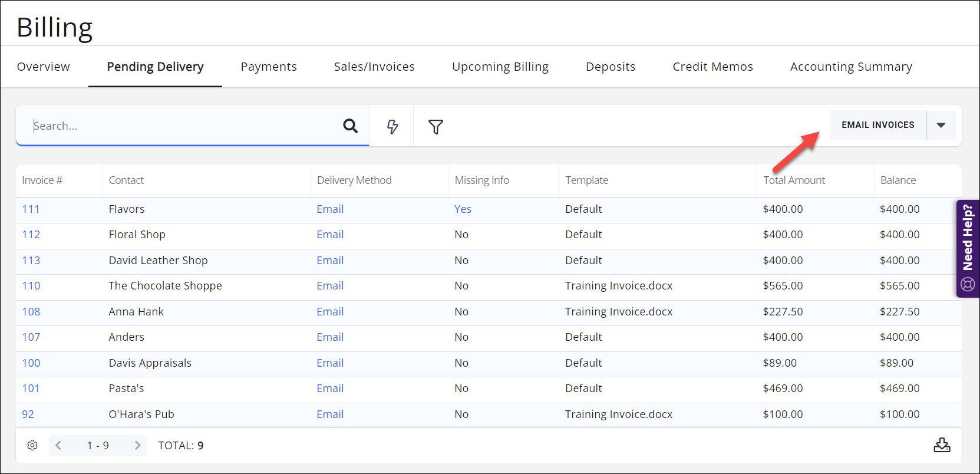Open quick actions lightning bolt icon
Image resolution: width=980 pixels, height=474 pixels.
392,126
